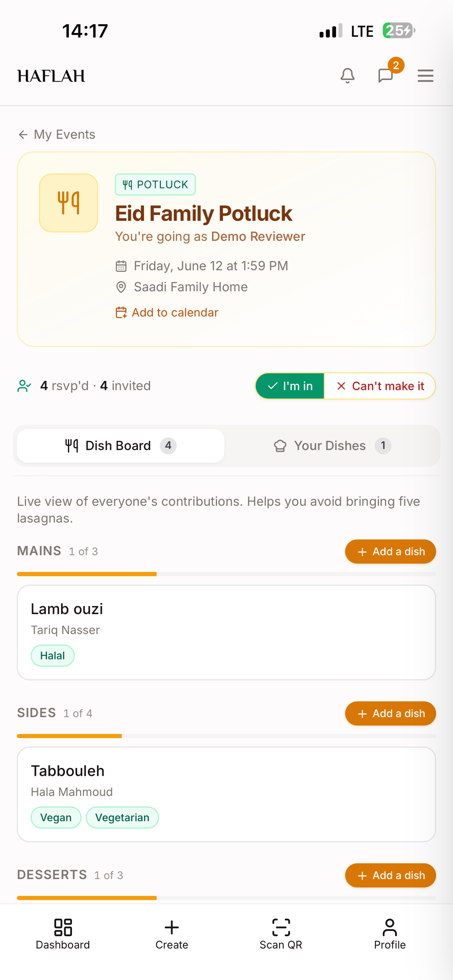
Task: Open the hamburger menu
Action: [x=425, y=76]
